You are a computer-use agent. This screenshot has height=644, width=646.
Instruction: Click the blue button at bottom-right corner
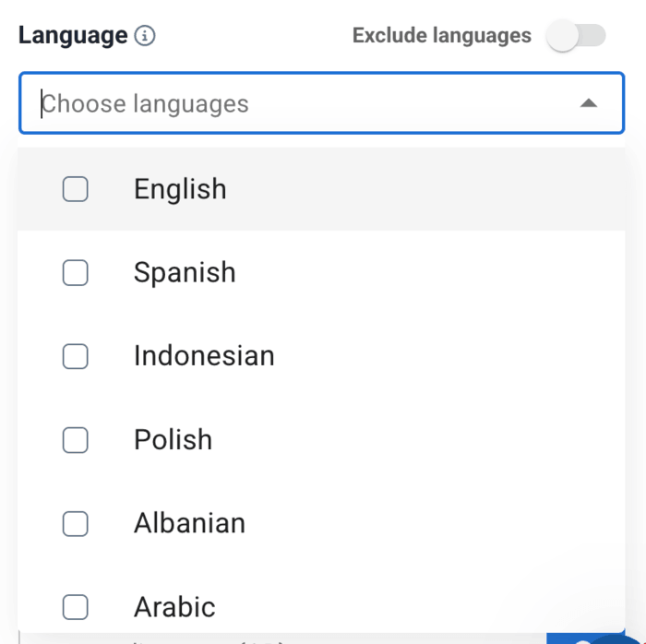point(565,638)
